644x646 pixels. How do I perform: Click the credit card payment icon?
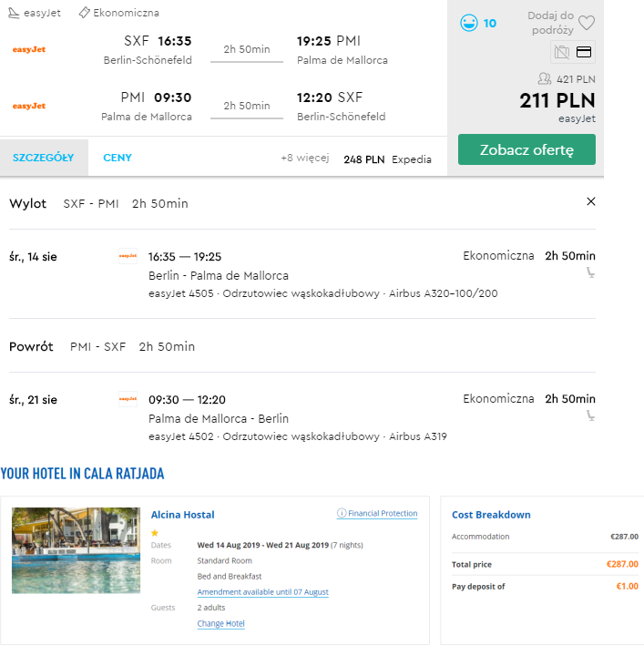tap(584, 52)
